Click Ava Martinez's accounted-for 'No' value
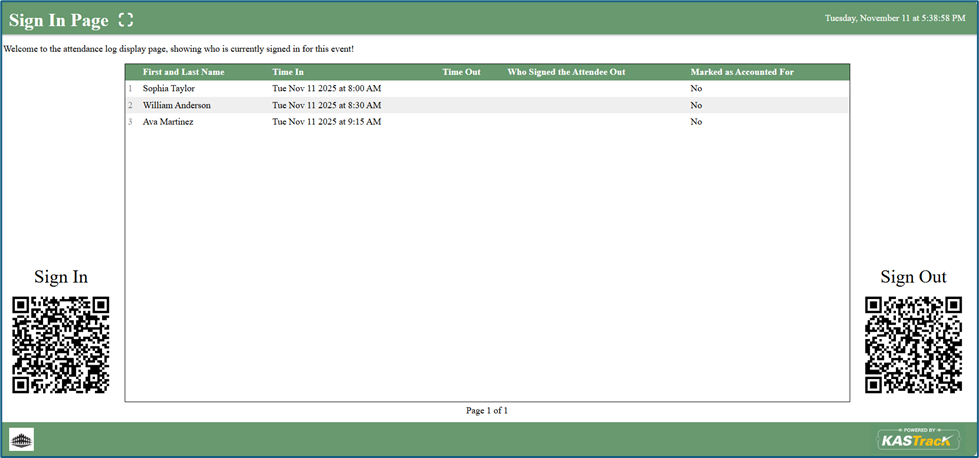This screenshot has height=458, width=979. click(x=696, y=122)
